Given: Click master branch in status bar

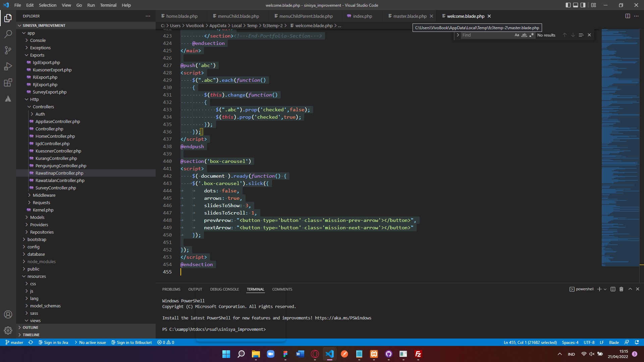Looking at the screenshot, I should pos(14,342).
